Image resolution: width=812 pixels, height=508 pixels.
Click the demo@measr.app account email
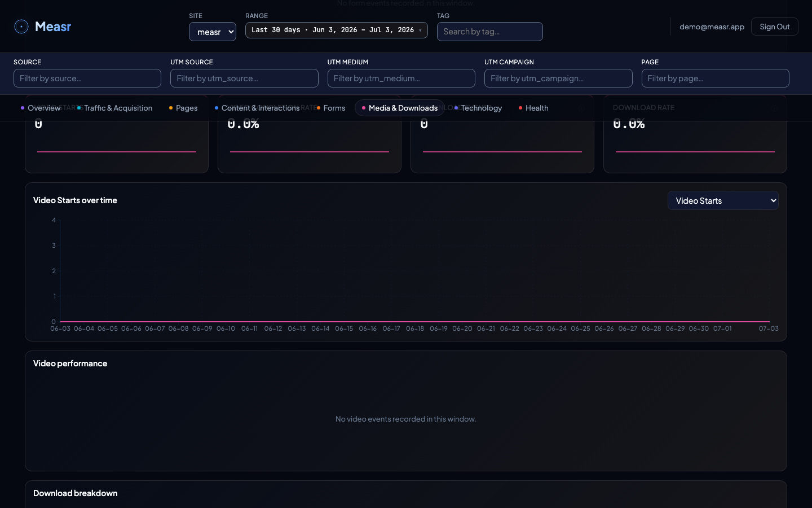click(x=712, y=27)
